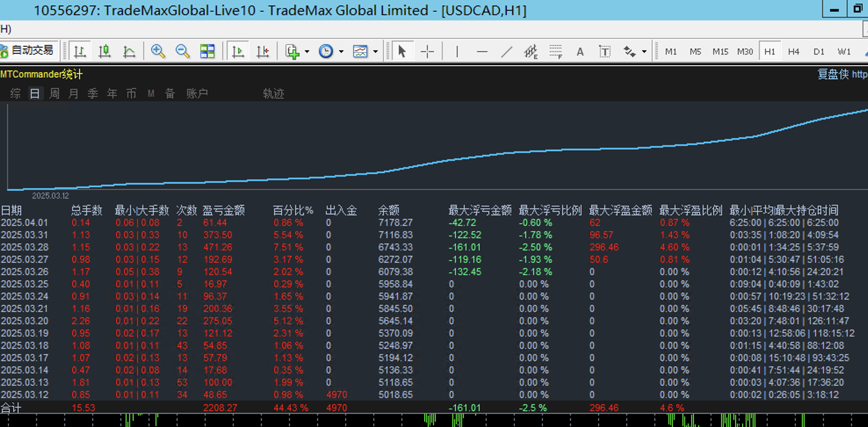Image resolution: width=868 pixels, height=427 pixels.
Task: Click the total profit 2208.27
Action: [220, 408]
